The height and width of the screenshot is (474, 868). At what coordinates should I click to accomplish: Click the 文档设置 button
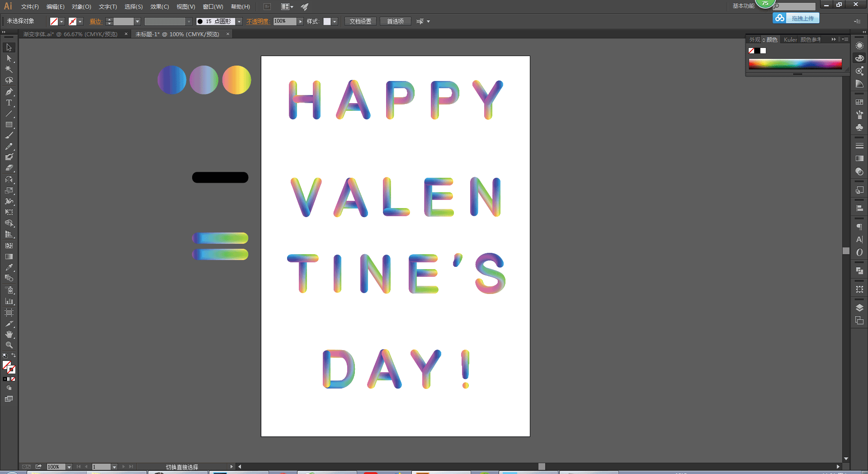point(360,21)
